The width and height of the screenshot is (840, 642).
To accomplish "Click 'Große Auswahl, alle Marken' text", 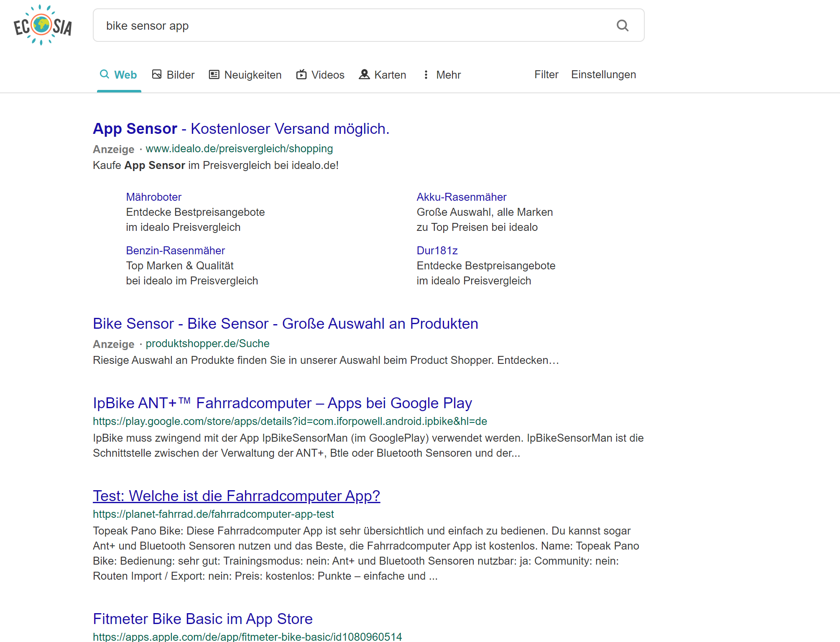I will (x=485, y=212).
